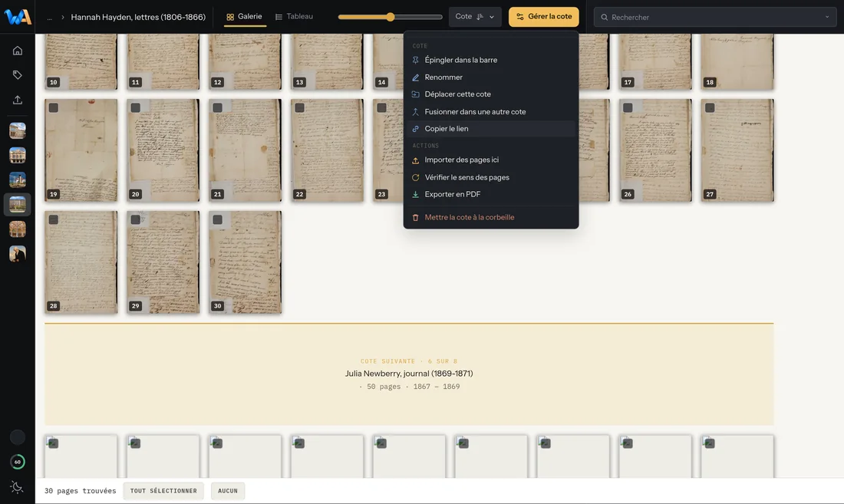Open the upload icon in sidebar
This screenshot has height=504, width=844.
tap(17, 100)
